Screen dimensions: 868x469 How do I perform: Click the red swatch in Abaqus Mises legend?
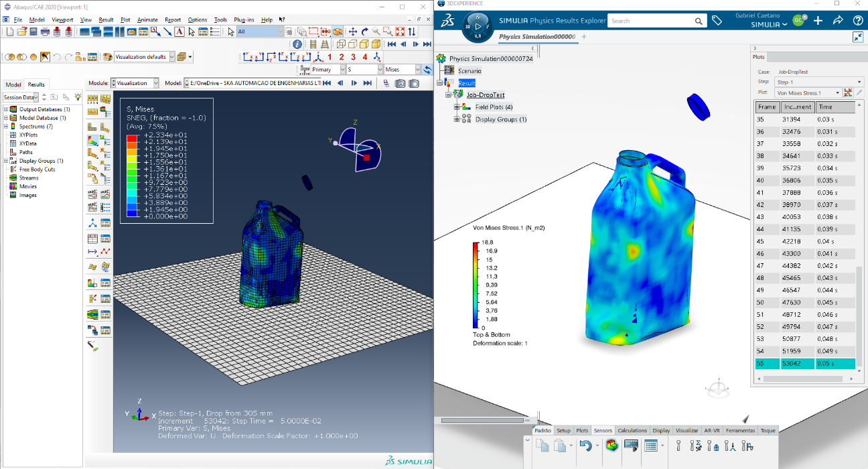[132, 138]
